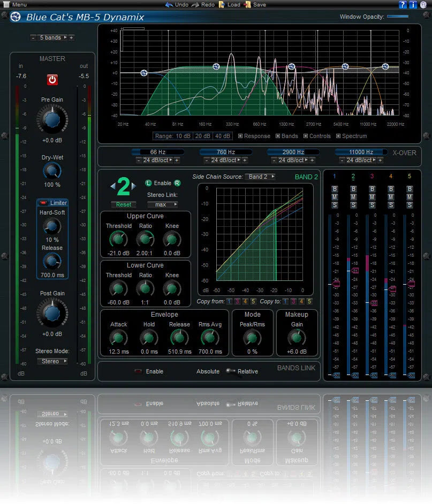Screen dimensions: 432x504
Task: Open the 5 bands selector dropdown
Action: click(x=51, y=37)
